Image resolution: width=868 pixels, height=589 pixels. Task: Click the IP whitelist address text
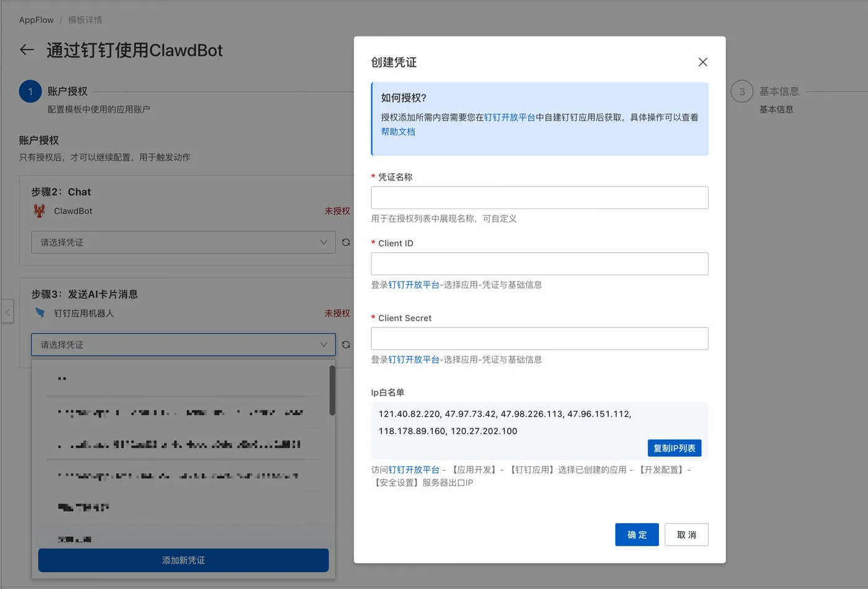[505, 422]
